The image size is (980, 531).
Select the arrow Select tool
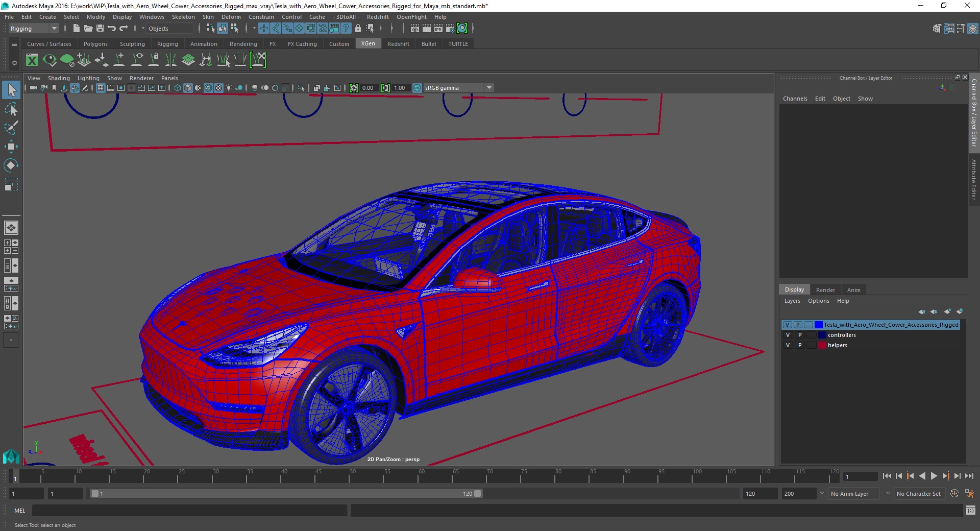[x=11, y=90]
